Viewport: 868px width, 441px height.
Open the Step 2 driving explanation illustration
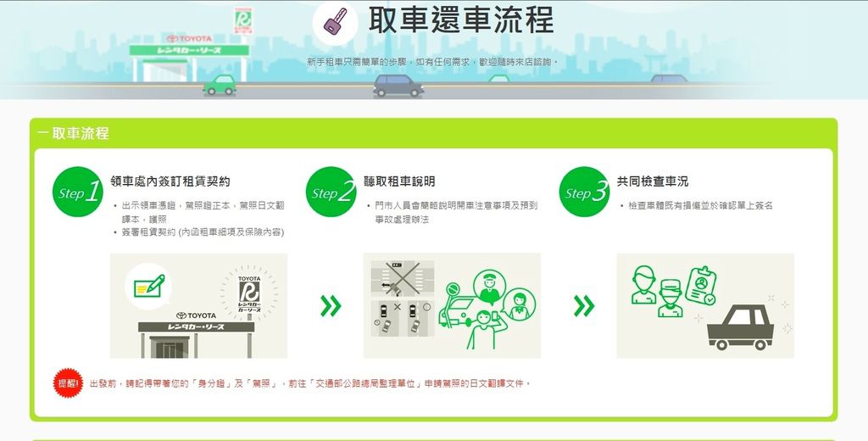click(x=452, y=306)
